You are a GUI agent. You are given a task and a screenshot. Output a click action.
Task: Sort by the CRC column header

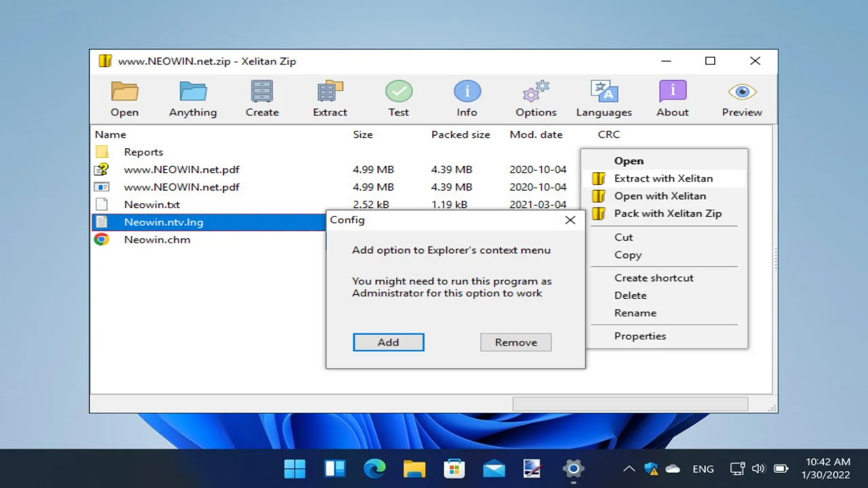[609, 134]
